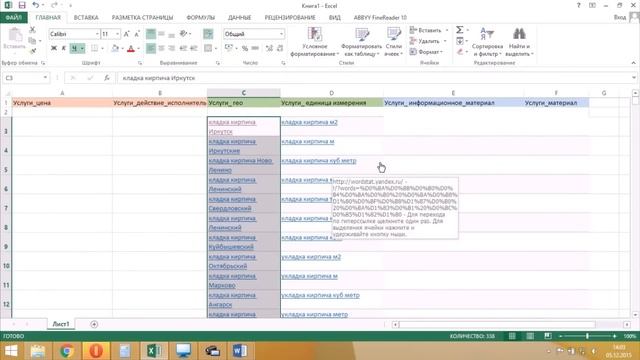Open Сортировка и фильтр menu

pyautogui.click(x=487, y=41)
